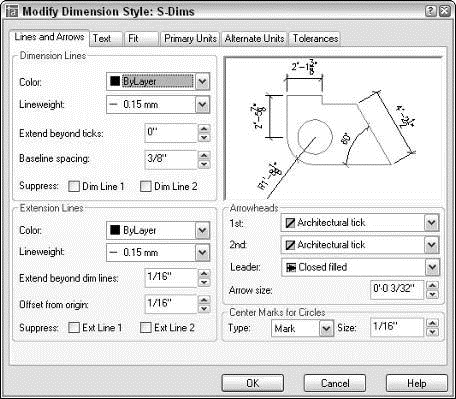Decrease center mark Size with down arrow

(x=432, y=332)
